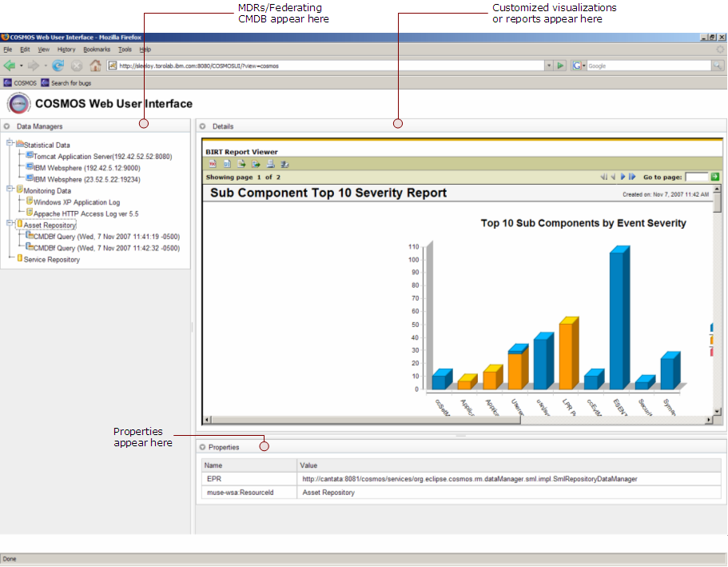Open the View menu
This screenshot has width=728, height=567.
(x=44, y=50)
